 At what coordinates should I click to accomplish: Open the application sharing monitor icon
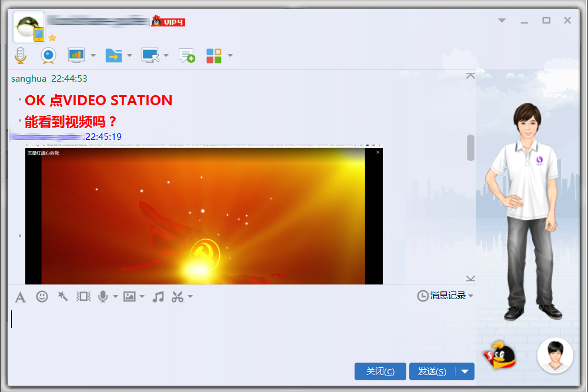(x=76, y=55)
